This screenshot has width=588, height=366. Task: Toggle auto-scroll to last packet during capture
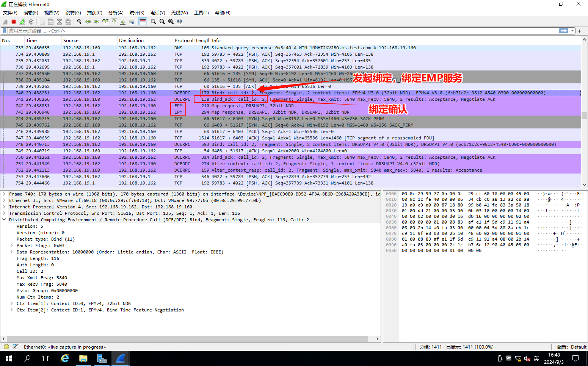[132, 22]
